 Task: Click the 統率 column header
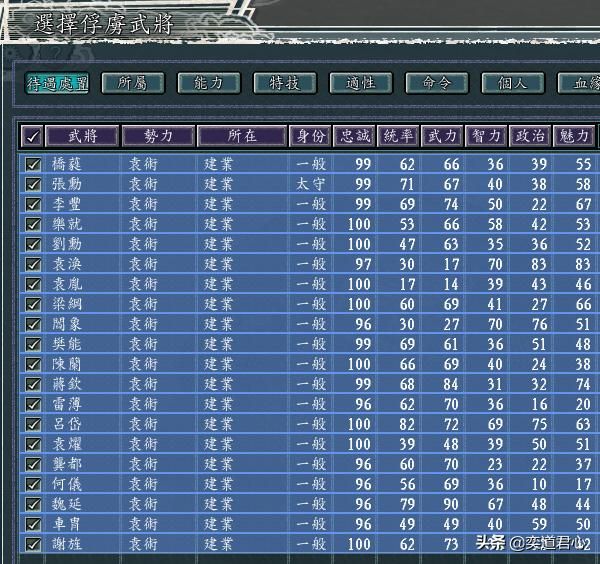click(399, 135)
